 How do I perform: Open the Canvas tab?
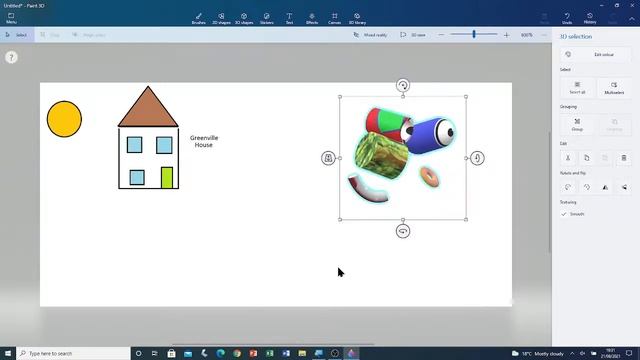pyautogui.click(x=334, y=18)
